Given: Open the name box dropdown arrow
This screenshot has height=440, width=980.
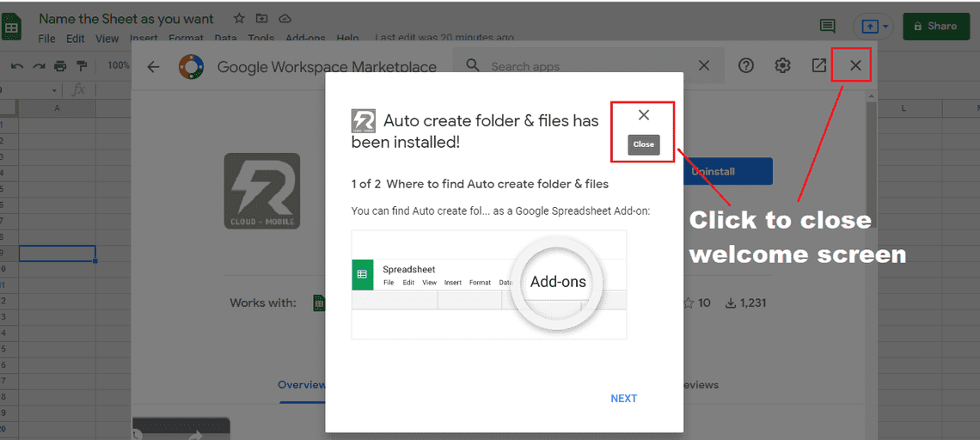Looking at the screenshot, I should click(55, 90).
